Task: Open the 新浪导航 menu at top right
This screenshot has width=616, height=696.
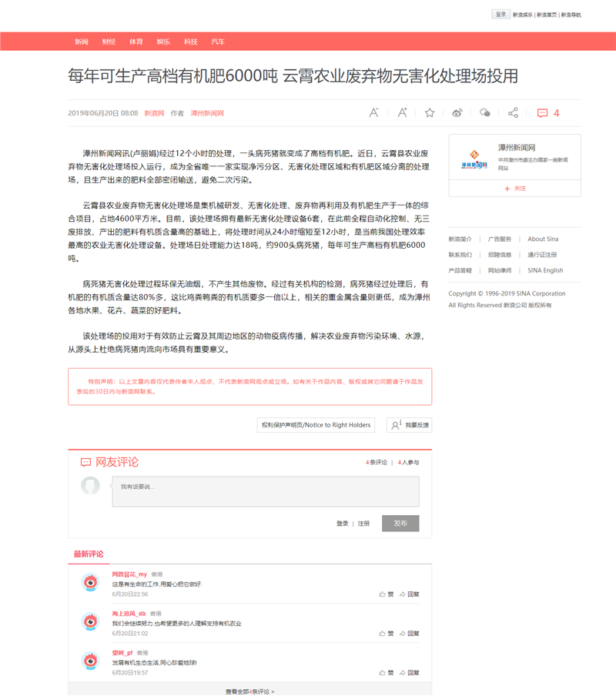Action: (x=571, y=15)
